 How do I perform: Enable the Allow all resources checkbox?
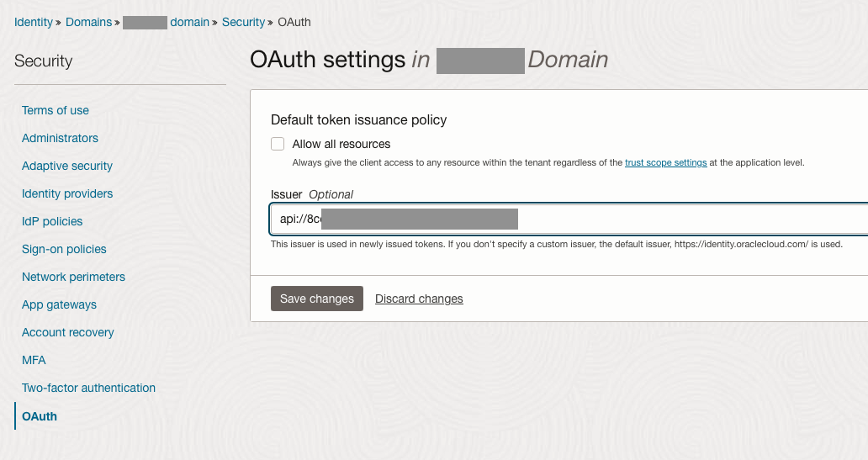click(278, 144)
